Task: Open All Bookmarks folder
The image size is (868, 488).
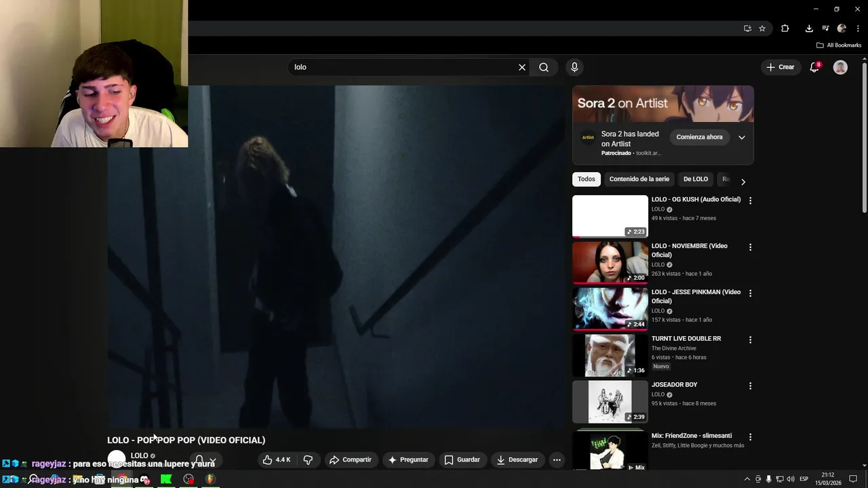Action: tap(839, 45)
